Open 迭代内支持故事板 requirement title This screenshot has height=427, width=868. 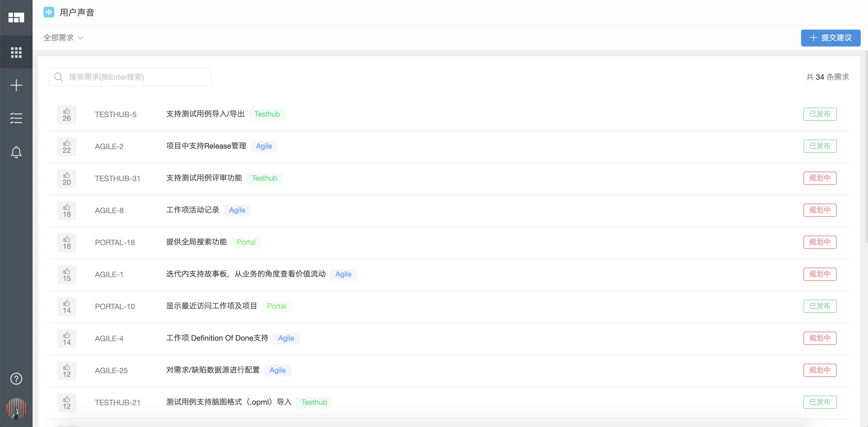click(x=246, y=274)
